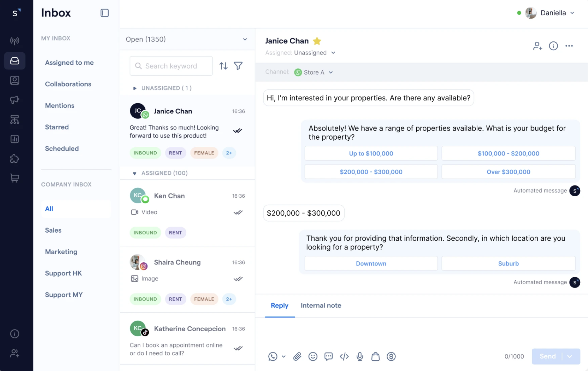Switch to the Internal note tab
The width and height of the screenshot is (588, 371).
tap(321, 305)
